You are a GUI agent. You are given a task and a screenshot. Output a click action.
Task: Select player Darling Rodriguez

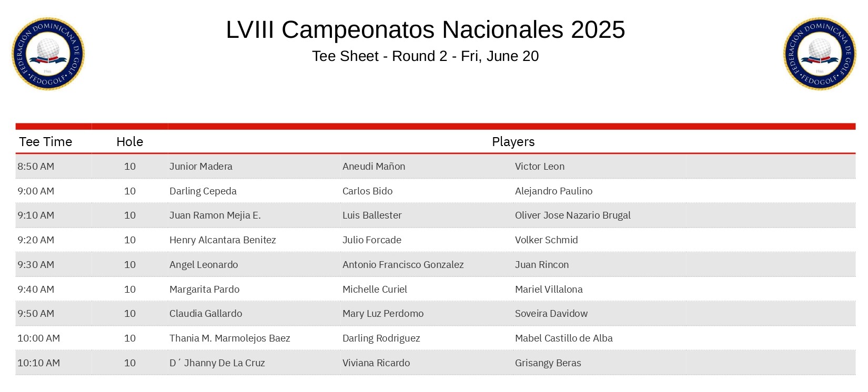tap(381, 338)
